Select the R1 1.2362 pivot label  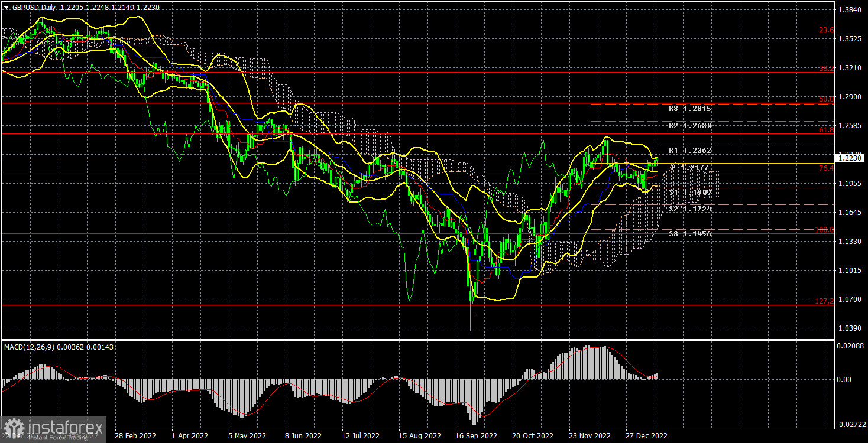[690, 151]
